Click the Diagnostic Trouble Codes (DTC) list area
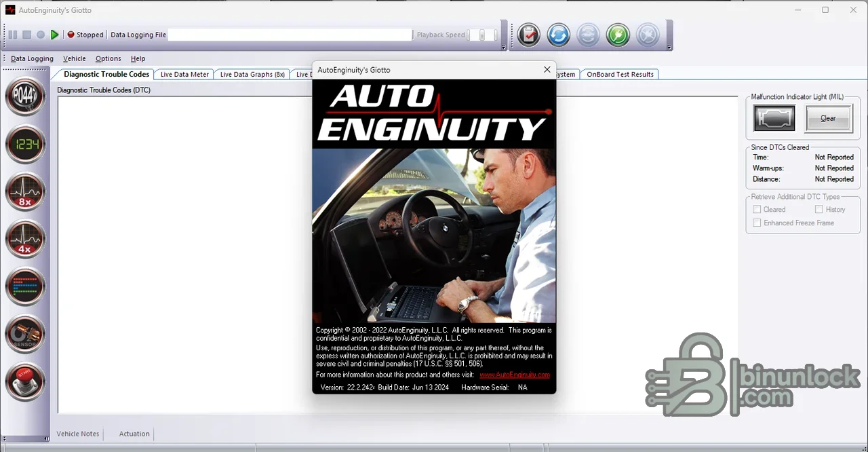 [397, 255]
